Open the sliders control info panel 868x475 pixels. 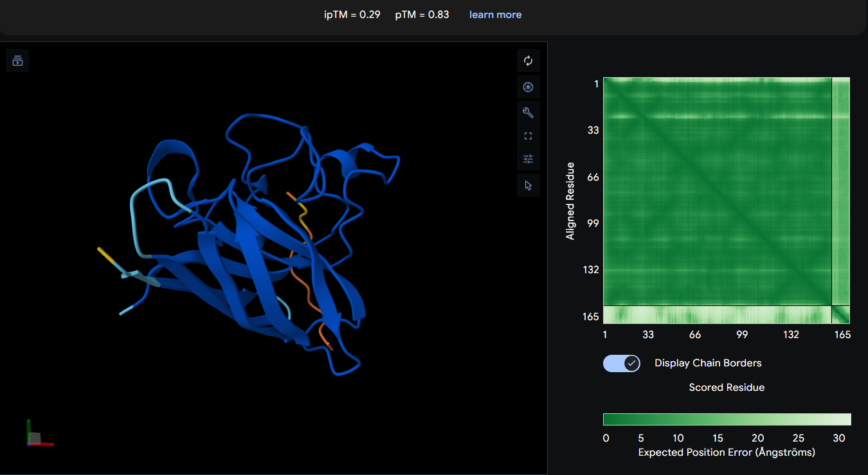[x=529, y=159]
